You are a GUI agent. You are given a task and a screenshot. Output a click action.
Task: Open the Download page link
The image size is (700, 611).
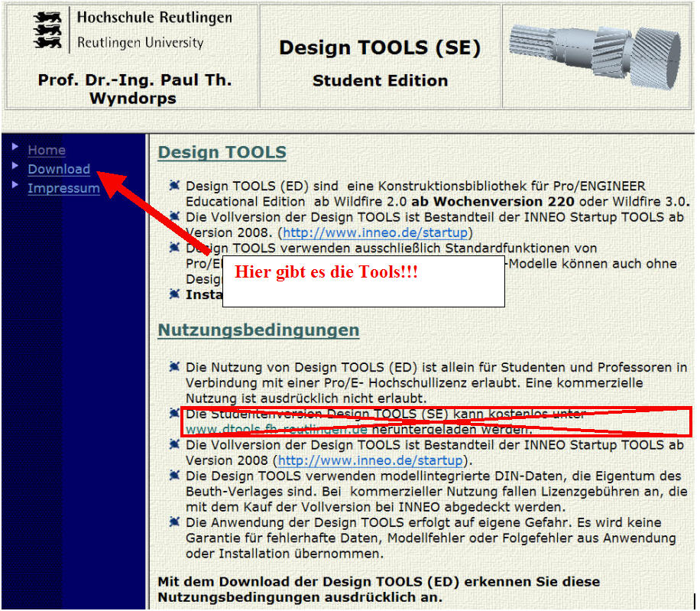59,169
